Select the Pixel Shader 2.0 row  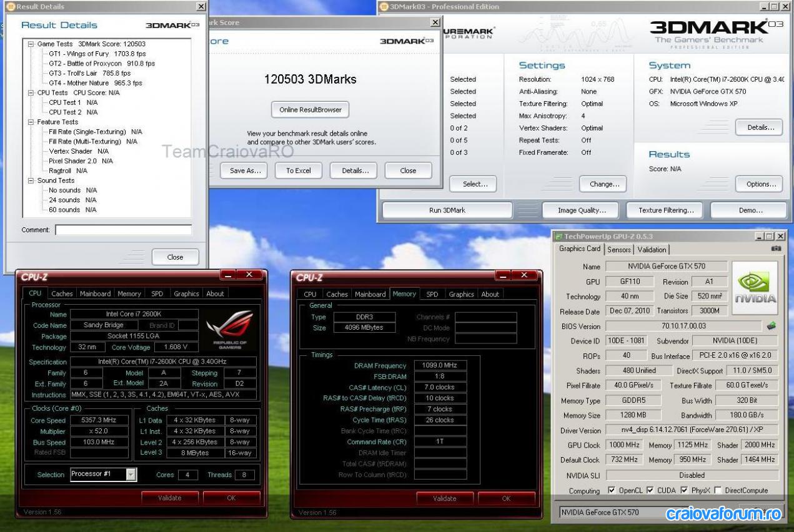81,161
